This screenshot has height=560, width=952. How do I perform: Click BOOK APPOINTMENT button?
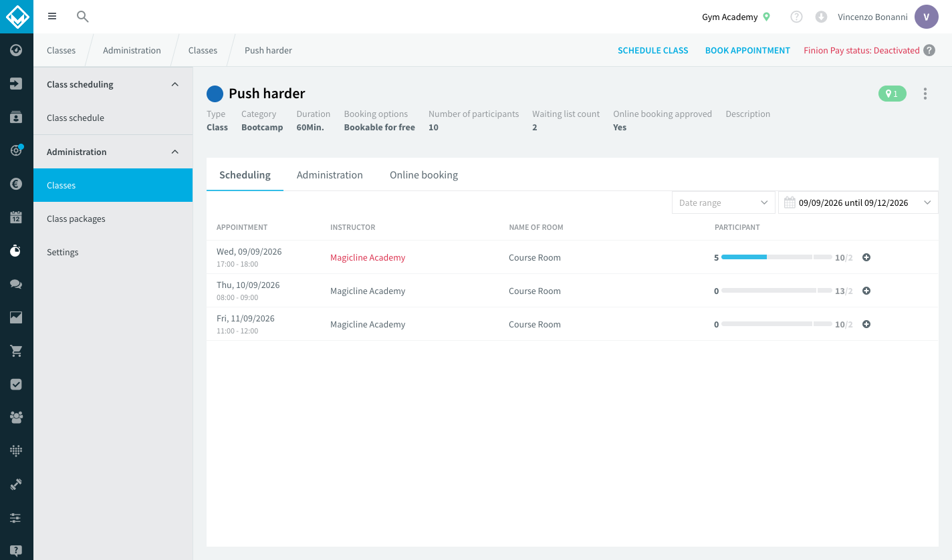coord(747,50)
